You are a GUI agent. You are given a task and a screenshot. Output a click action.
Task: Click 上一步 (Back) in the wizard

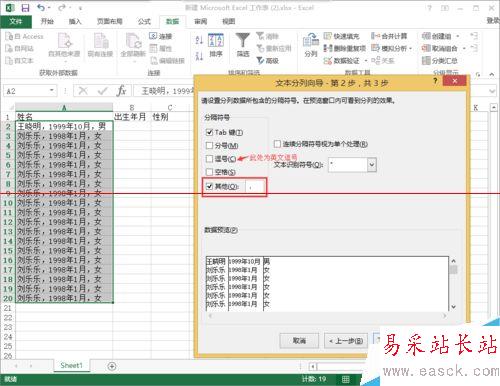(346, 340)
